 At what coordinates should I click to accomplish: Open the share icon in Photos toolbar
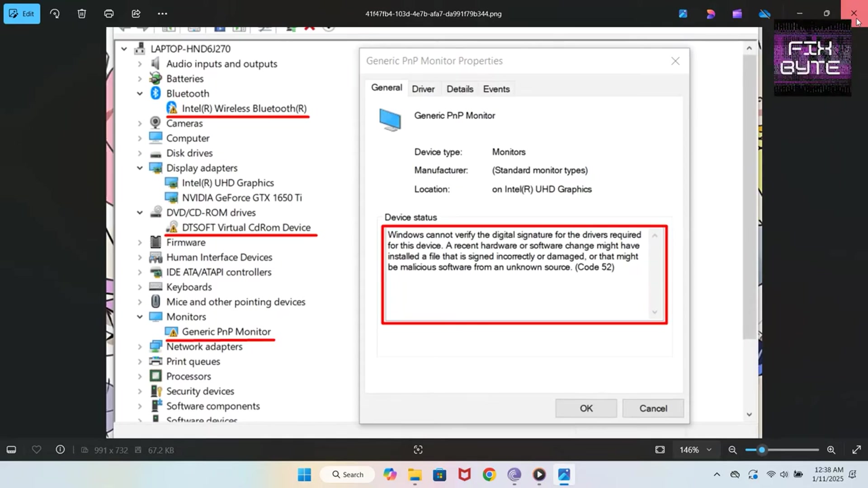click(136, 14)
